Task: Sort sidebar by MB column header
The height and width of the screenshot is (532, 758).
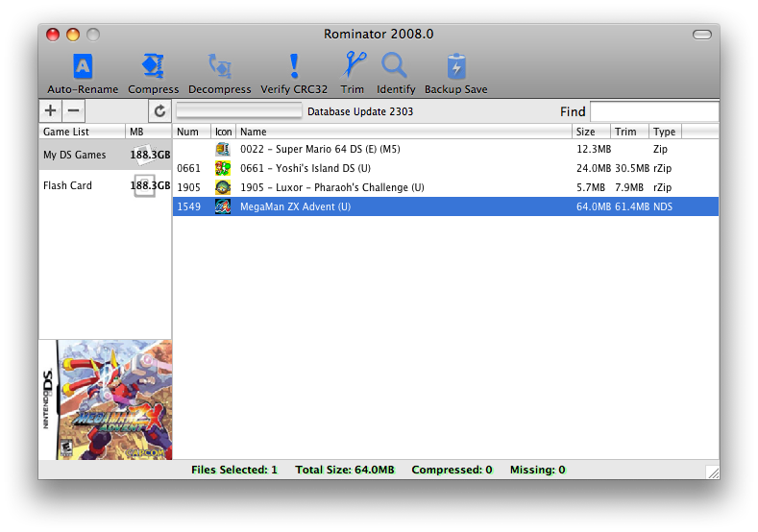Action: point(148,132)
